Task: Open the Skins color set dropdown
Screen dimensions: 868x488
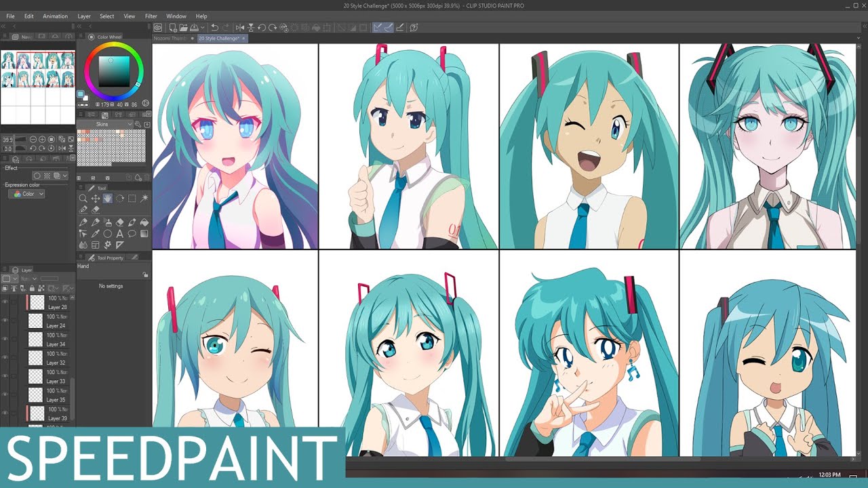Action: point(105,124)
